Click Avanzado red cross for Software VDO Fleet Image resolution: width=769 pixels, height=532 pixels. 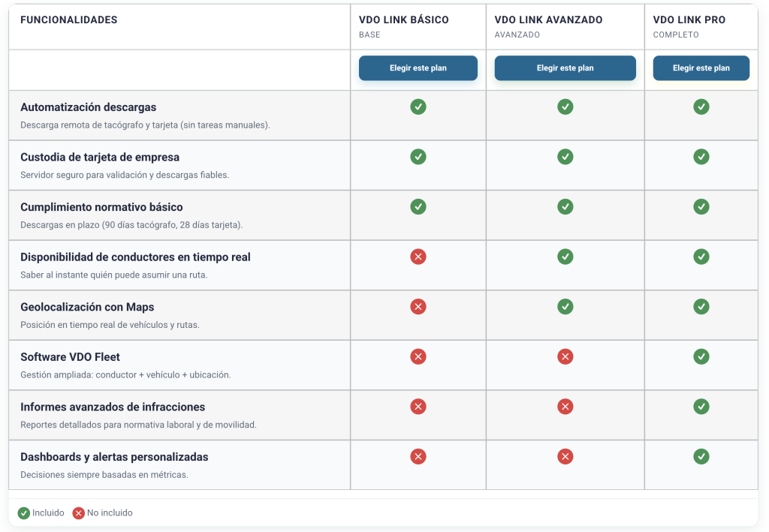565,356
